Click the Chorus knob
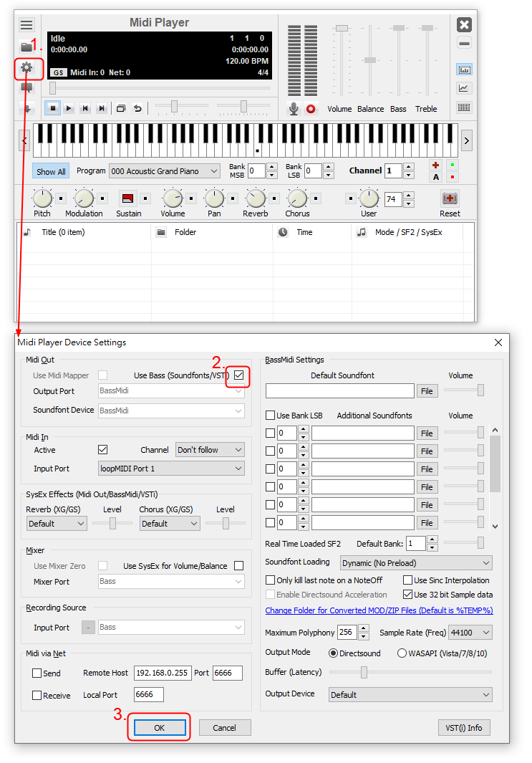This screenshot has width=532, height=763. click(x=297, y=198)
